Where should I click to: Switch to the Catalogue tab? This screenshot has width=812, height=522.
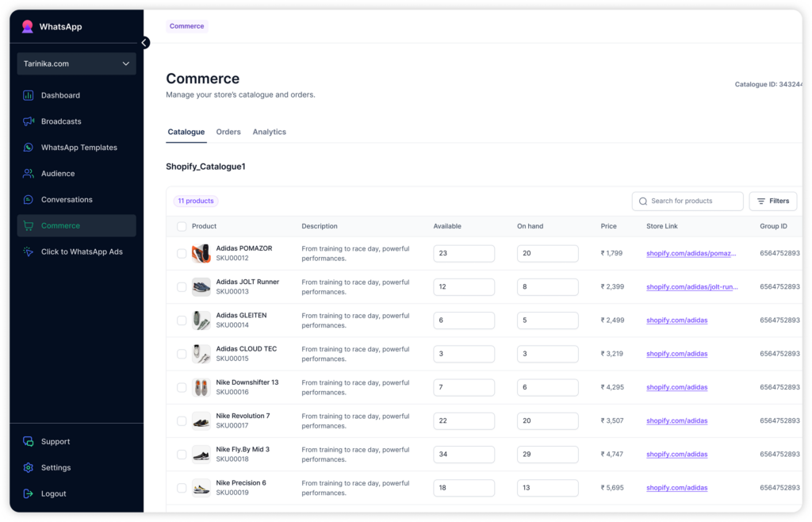(x=186, y=132)
